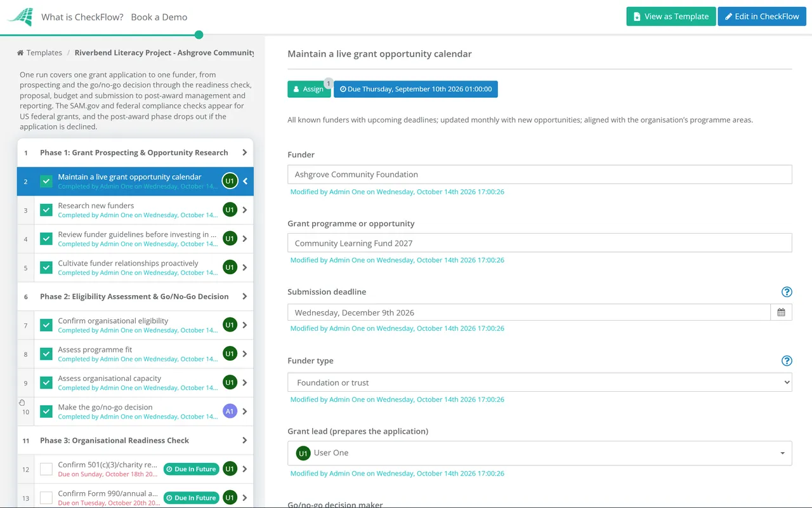Click U1 avatar on Research new funders

pyautogui.click(x=230, y=210)
